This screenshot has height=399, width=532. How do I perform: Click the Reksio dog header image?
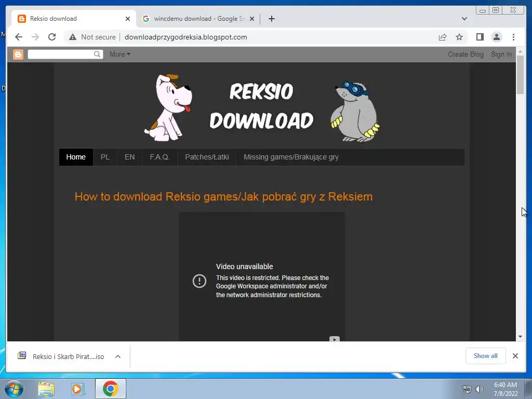click(168, 108)
